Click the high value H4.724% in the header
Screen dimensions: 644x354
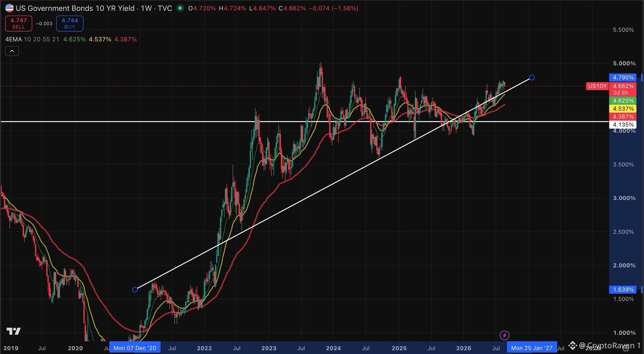pyautogui.click(x=232, y=8)
